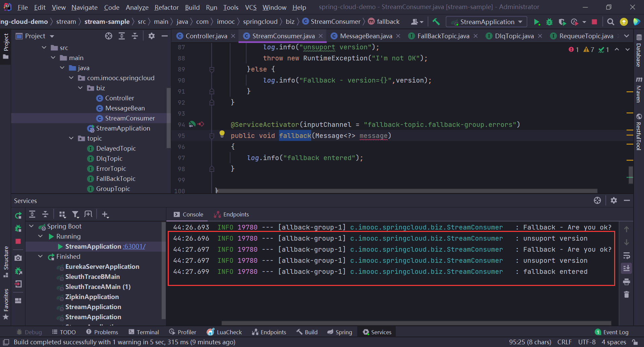Start debugging with the bug icon in toolbar
Viewport: 644px width, 347px height.
coord(549,22)
